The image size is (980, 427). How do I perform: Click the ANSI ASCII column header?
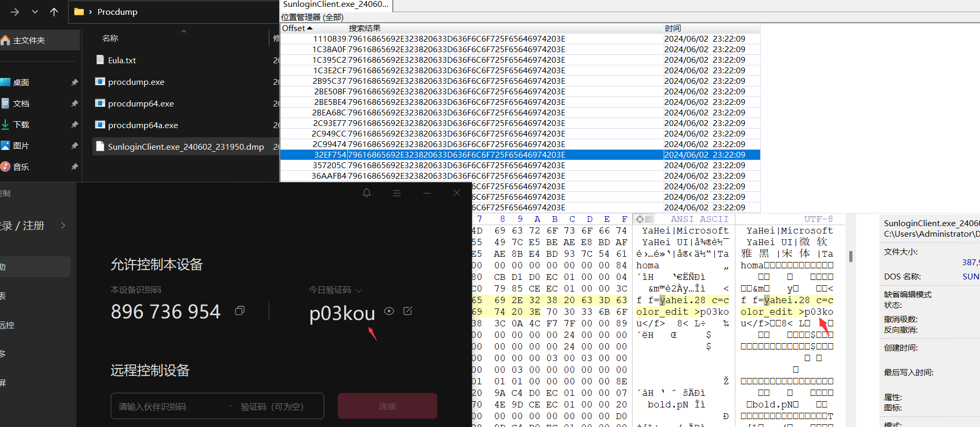coord(700,219)
